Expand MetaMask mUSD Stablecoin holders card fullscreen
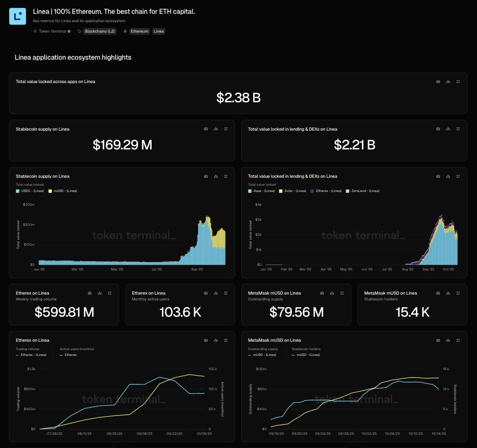This screenshot has width=477, height=448. (x=458, y=293)
